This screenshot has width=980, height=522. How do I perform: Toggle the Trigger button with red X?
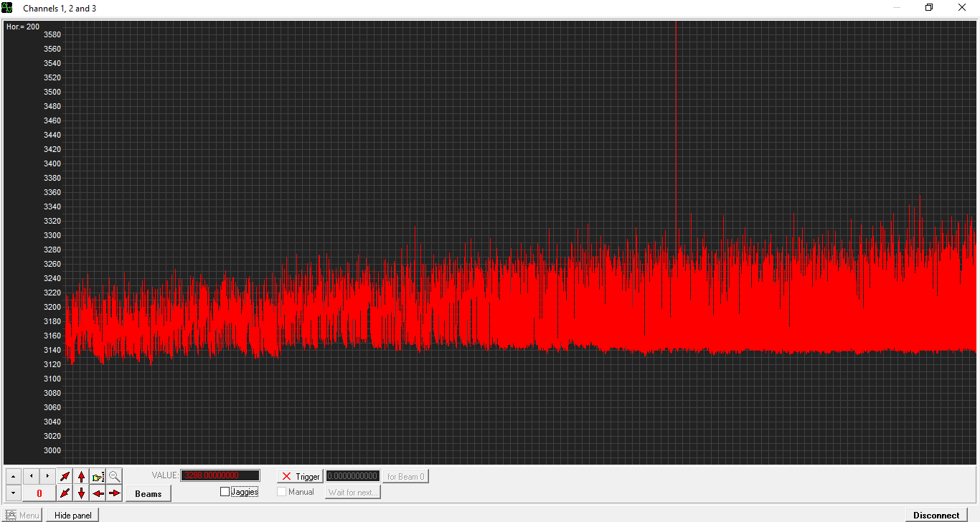[x=300, y=476]
